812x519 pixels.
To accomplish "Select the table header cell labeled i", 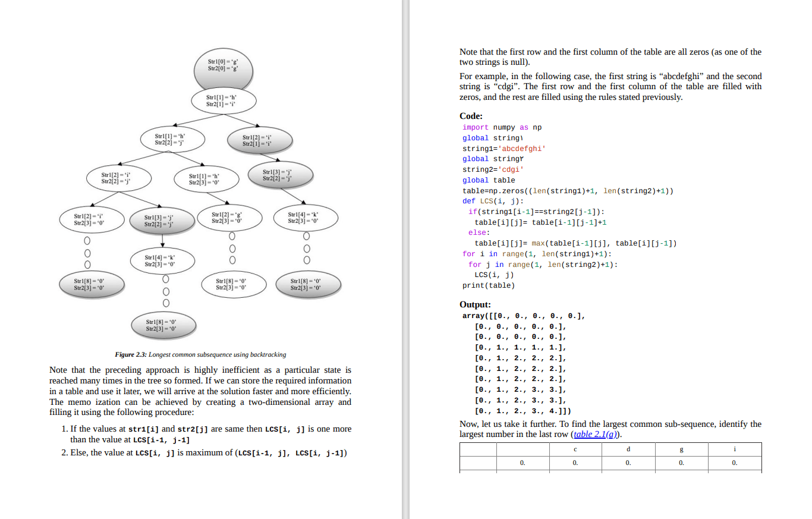I will point(735,449).
